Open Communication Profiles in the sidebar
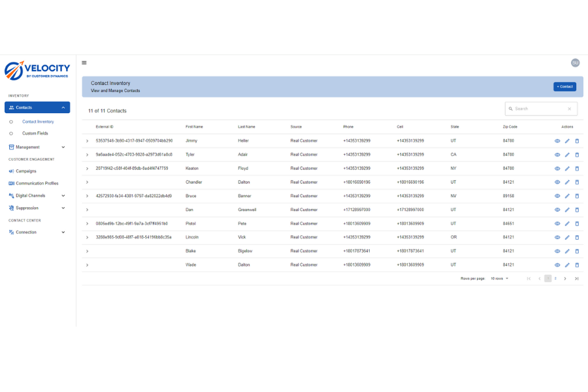Image resolution: width=588 pixels, height=392 pixels. click(37, 184)
